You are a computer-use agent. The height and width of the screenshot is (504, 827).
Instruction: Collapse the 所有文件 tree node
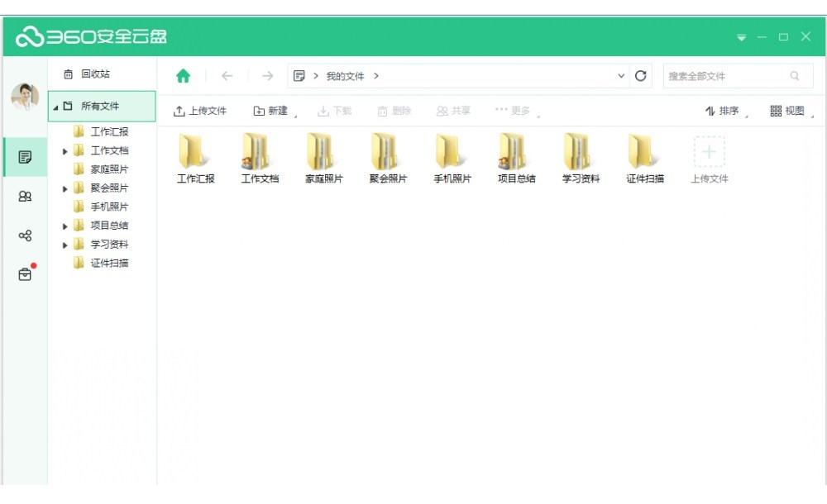tap(55, 106)
